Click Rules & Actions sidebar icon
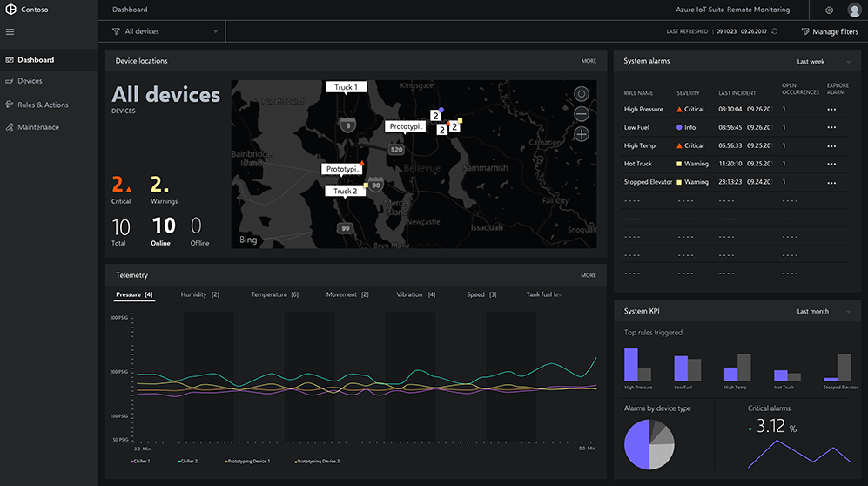The image size is (868, 486). click(x=10, y=104)
